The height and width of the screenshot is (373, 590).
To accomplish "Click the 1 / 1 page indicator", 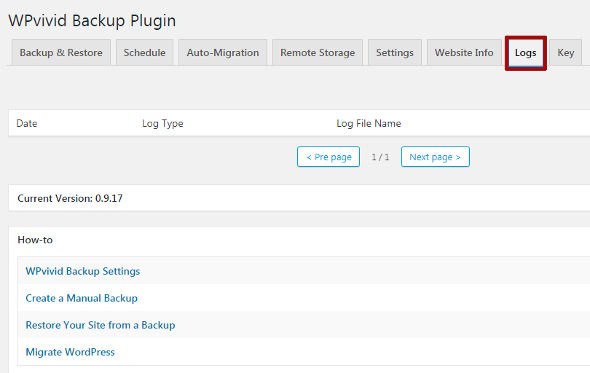I will (380, 157).
